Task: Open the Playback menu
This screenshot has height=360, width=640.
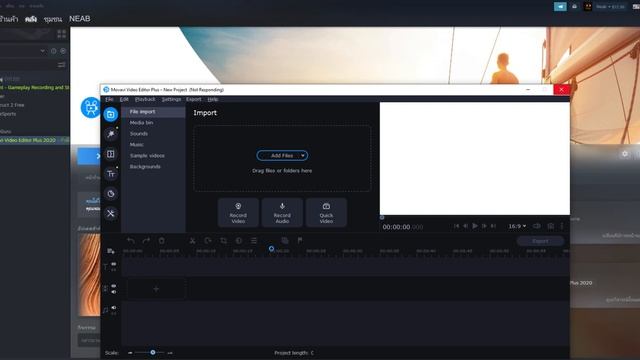Action: coord(145,99)
